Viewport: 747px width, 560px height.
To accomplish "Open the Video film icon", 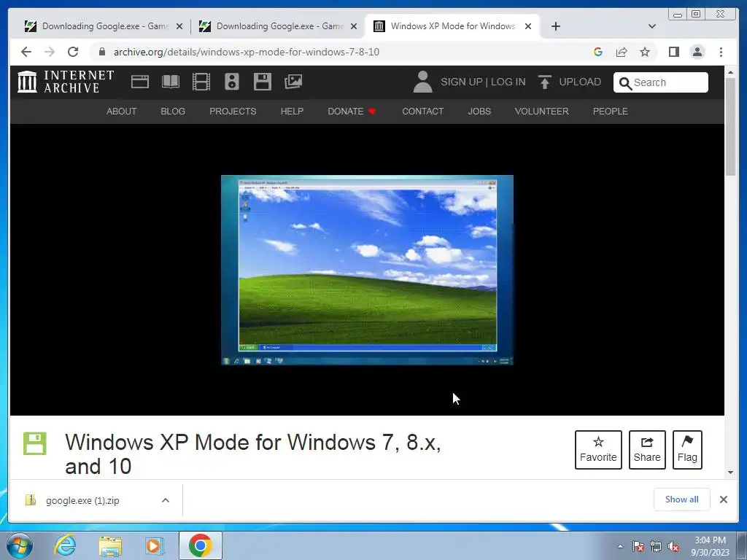I will pos(201,82).
